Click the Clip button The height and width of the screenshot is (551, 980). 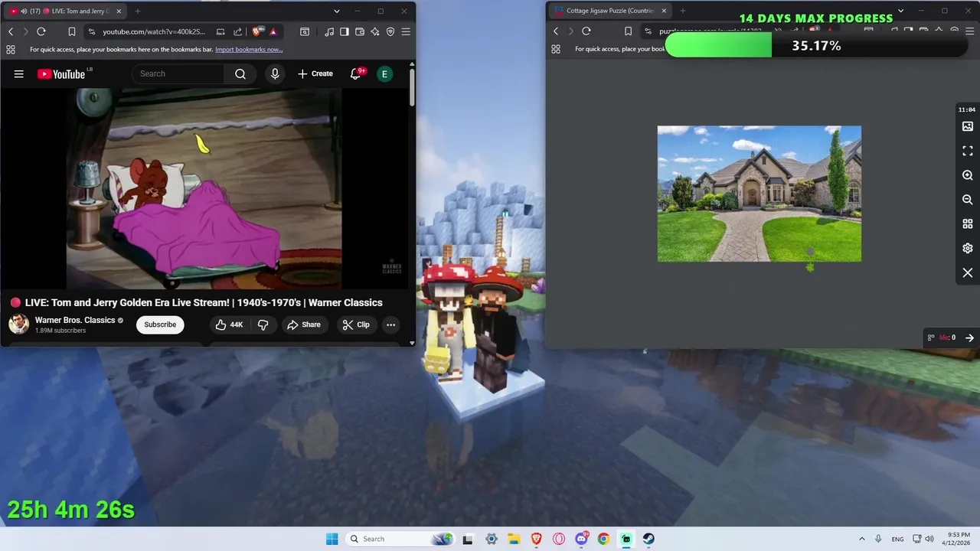(x=356, y=324)
